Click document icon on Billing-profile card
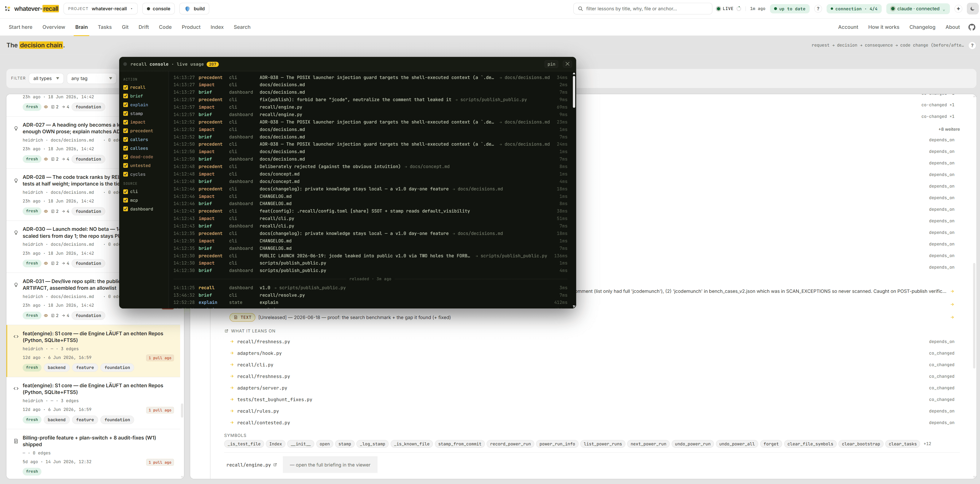The width and height of the screenshot is (980, 484). click(16, 441)
